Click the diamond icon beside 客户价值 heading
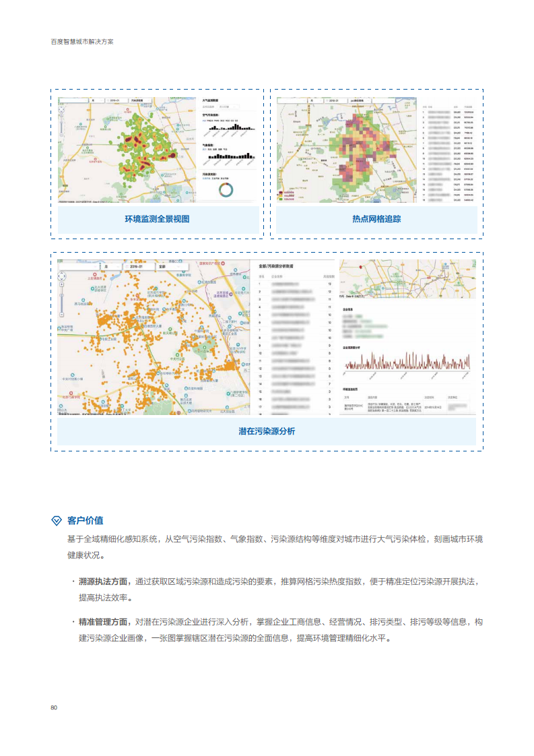 pos(57,521)
